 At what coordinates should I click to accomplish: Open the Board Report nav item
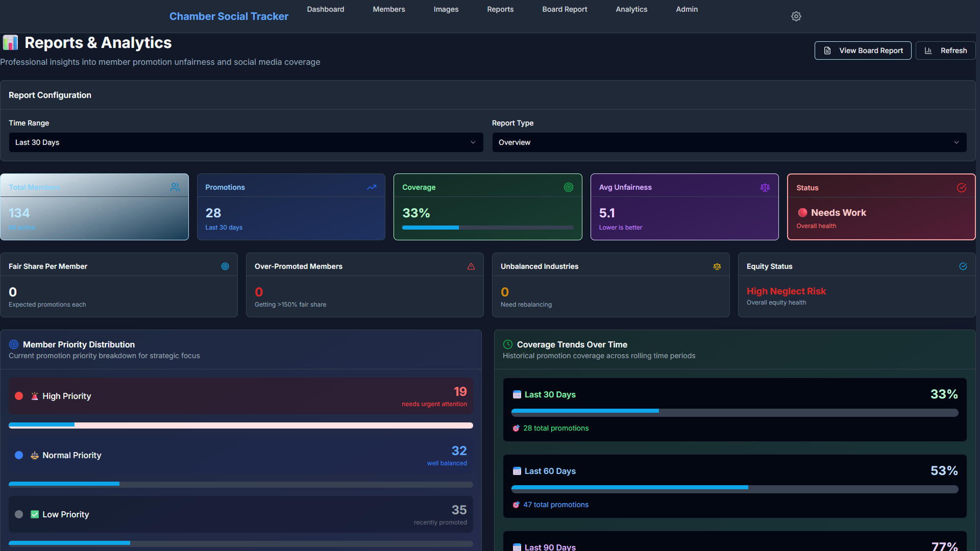pos(565,9)
